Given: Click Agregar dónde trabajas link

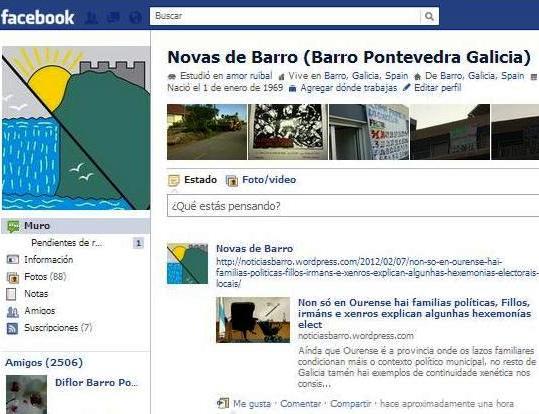Looking at the screenshot, I should tap(349, 88).
